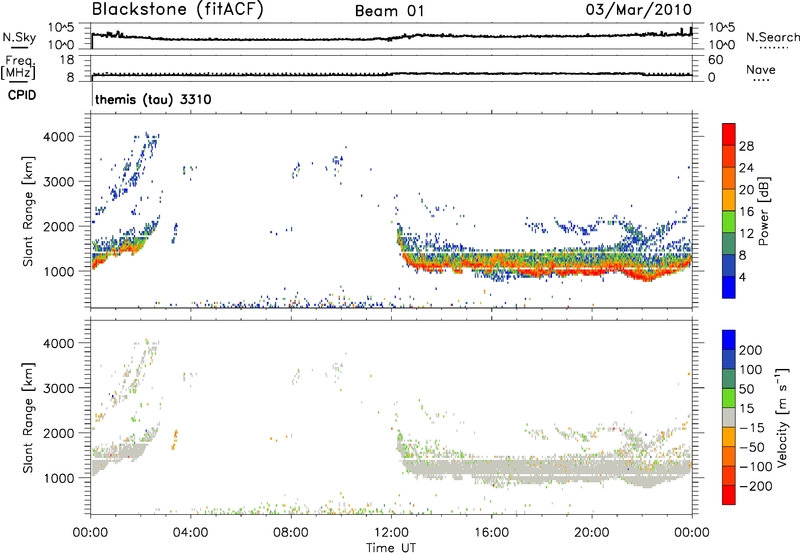Screen dimensions: 800x554
Task: Click the '4000' tick of the power panel
Action: [x=59, y=137]
